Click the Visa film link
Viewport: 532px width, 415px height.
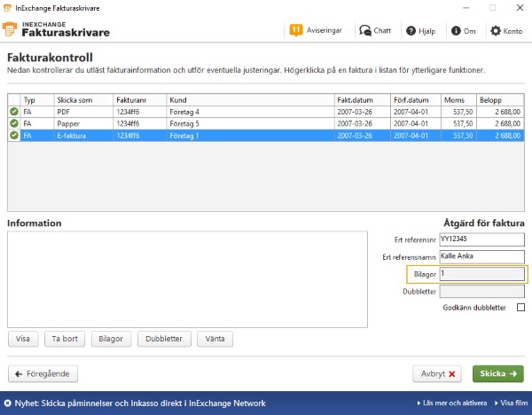pos(512,403)
